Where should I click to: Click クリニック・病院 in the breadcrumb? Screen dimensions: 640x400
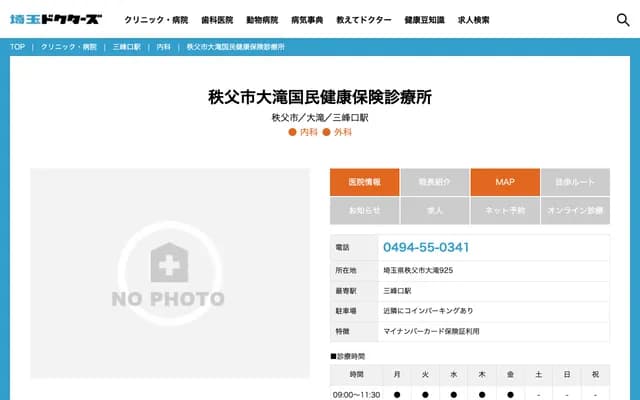(x=69, y=47)
